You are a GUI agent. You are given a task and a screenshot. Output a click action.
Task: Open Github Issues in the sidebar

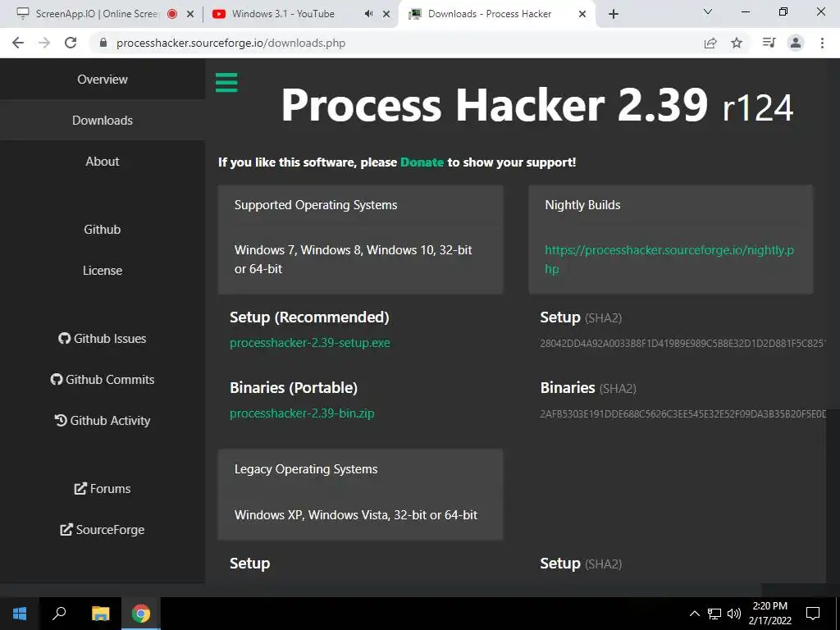(103, 339)
